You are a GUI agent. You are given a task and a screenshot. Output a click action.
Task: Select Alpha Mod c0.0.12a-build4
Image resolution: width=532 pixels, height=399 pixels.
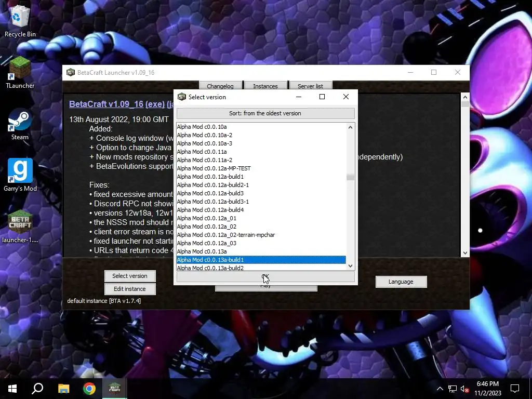point(261,210)
